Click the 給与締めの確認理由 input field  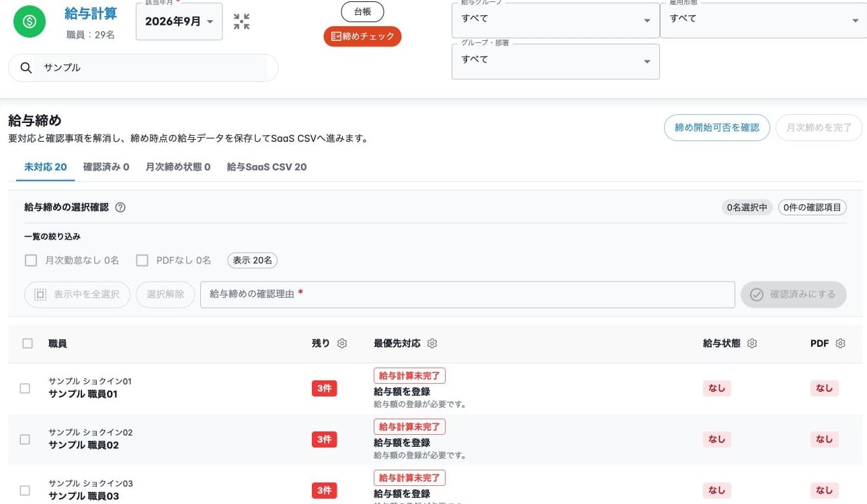pyautogui.click(x=467, y=294)
